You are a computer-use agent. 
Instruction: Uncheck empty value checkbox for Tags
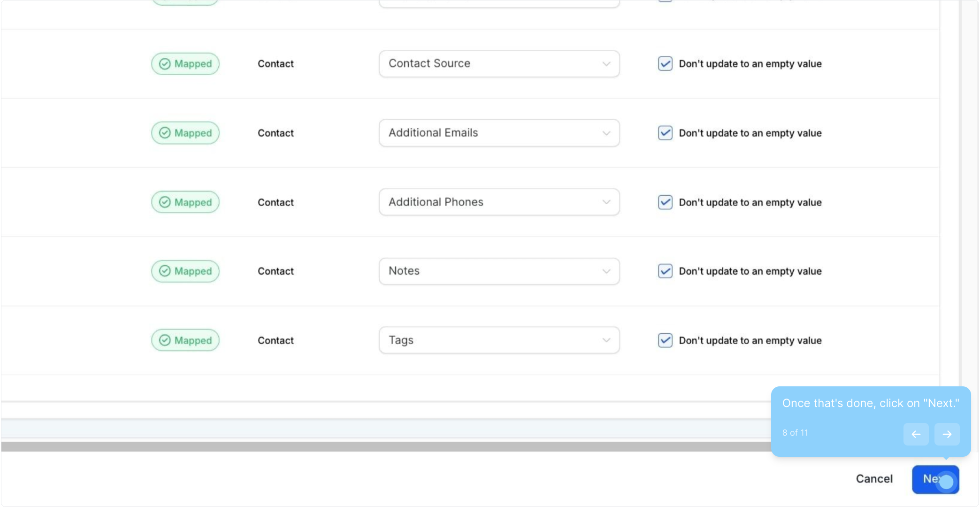click(665, 340)
